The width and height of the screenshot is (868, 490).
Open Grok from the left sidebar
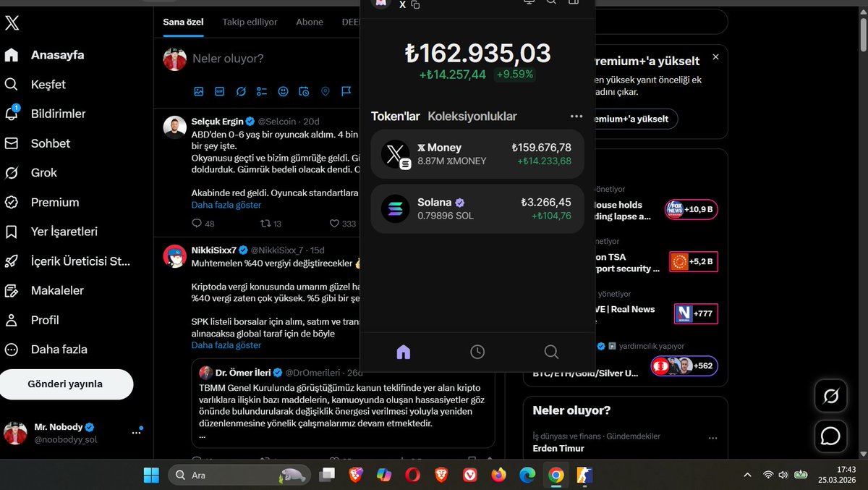[x=43, y=172]
